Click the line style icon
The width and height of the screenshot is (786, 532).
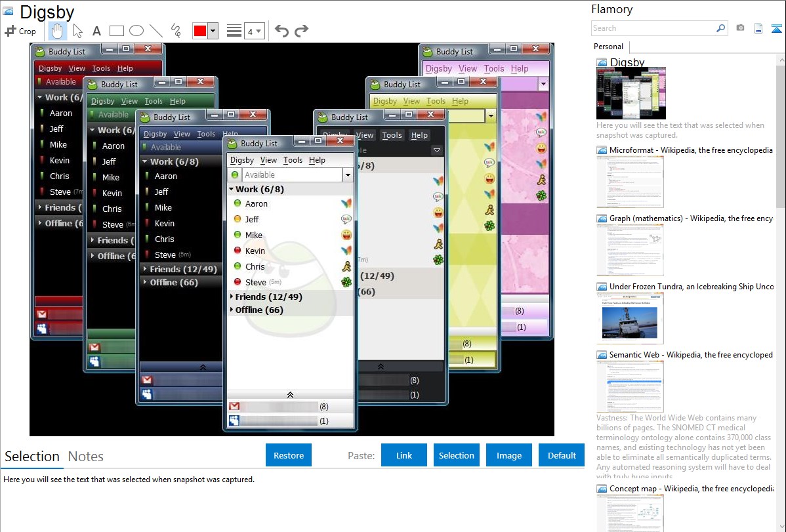pyautogui.click(x=234, y=31)
